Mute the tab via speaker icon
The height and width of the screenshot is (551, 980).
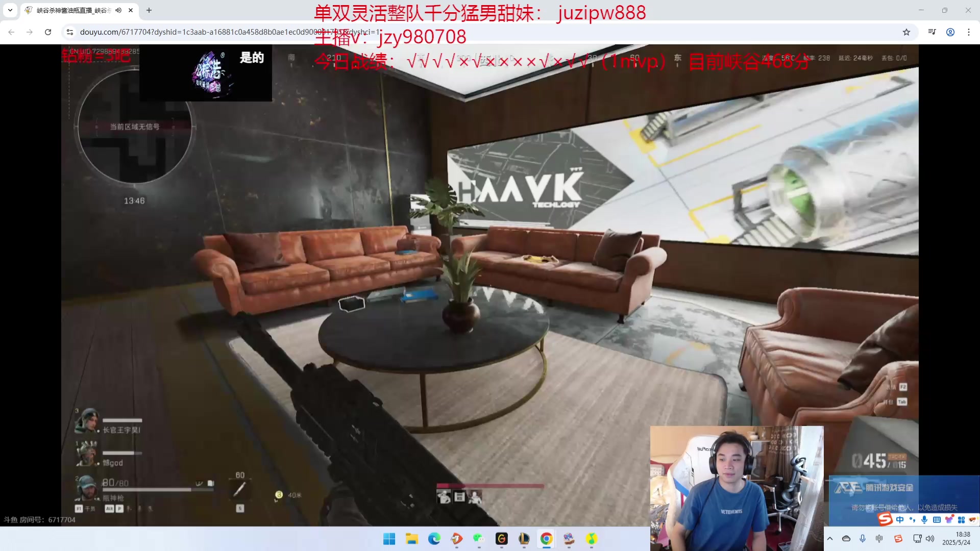118,10
